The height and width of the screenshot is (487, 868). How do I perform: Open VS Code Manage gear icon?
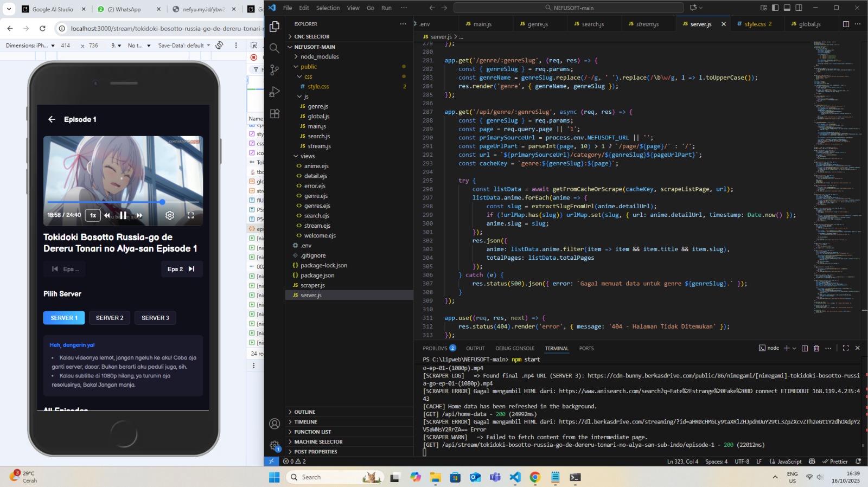click(x=275, y=446)
